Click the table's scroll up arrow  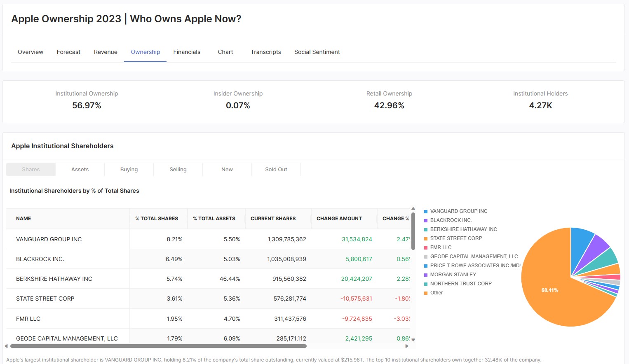pos(413,209)
